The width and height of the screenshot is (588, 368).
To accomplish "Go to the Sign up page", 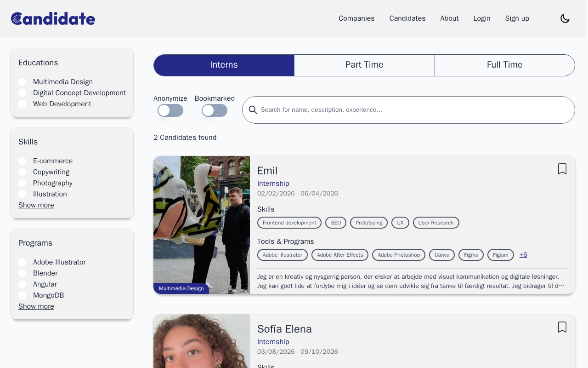I will [517, 18].
